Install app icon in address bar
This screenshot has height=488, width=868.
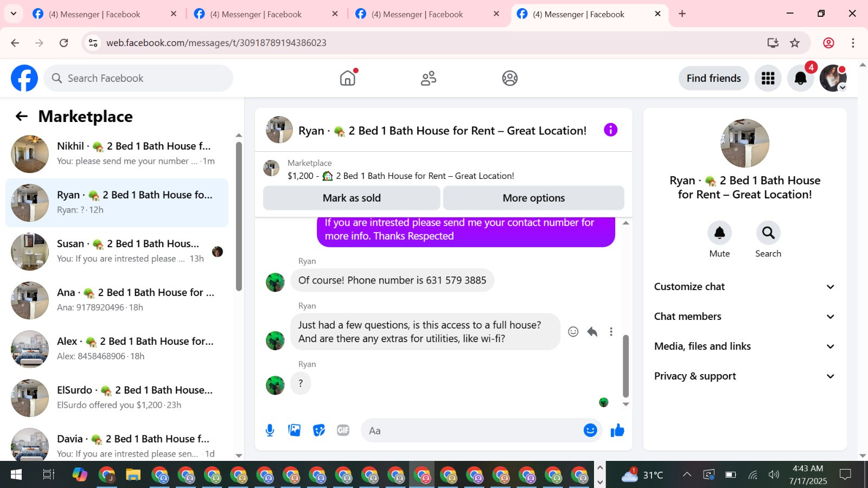coord(773,43)
